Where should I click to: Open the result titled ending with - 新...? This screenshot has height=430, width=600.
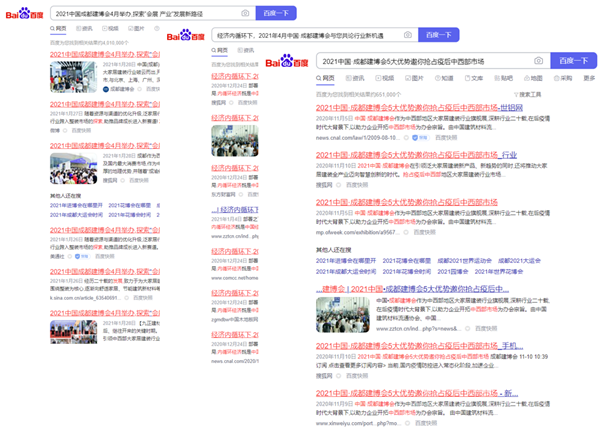[x=417, y=393]
